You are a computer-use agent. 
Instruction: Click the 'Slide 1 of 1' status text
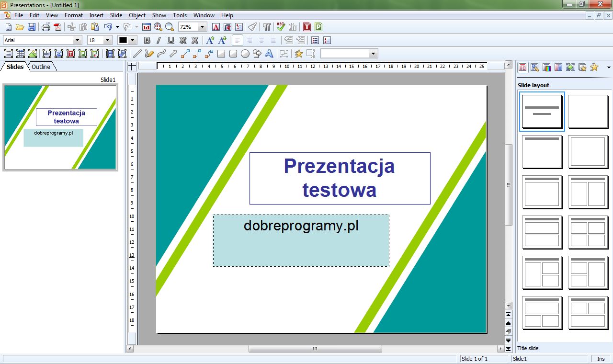click(475, 359)
